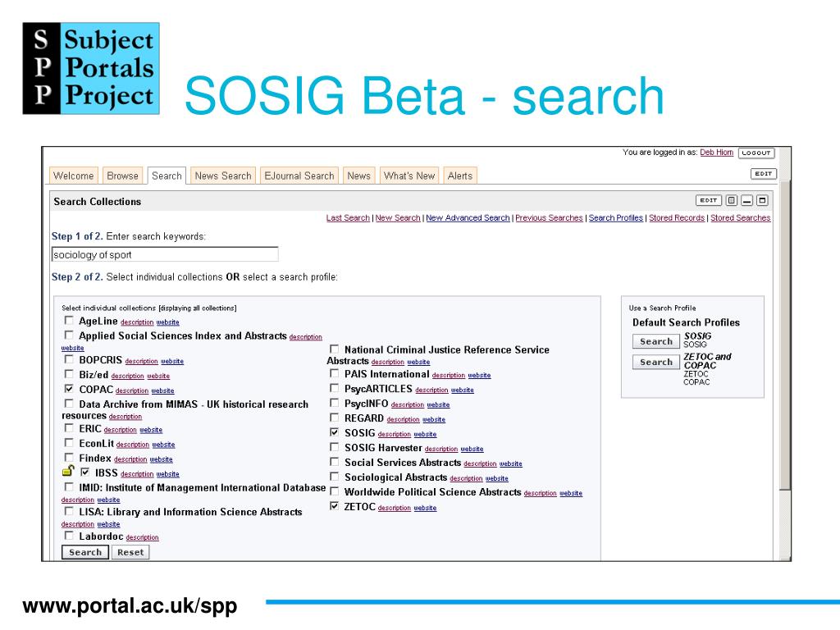Tick the Social Services Abstracts checkbox
The height and width of the screenshot is (630, 840).
(335, 461)
